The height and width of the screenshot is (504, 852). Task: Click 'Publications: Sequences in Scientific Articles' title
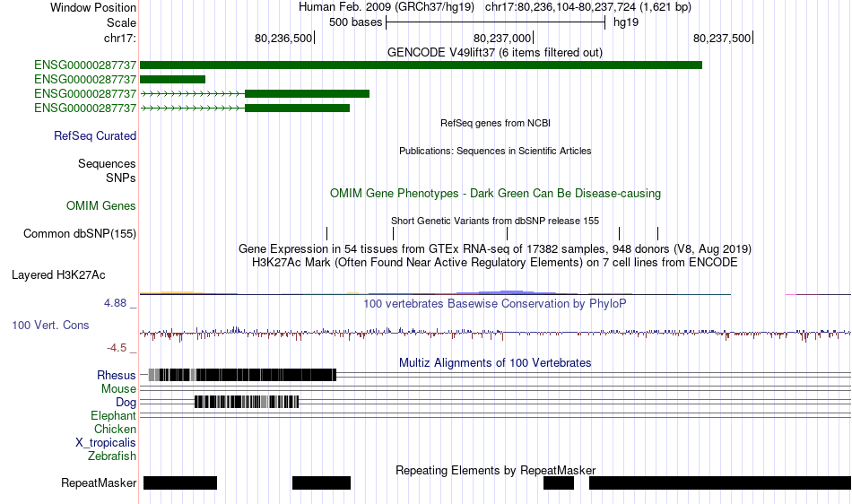pyautogui.click(x=495, y=151)
